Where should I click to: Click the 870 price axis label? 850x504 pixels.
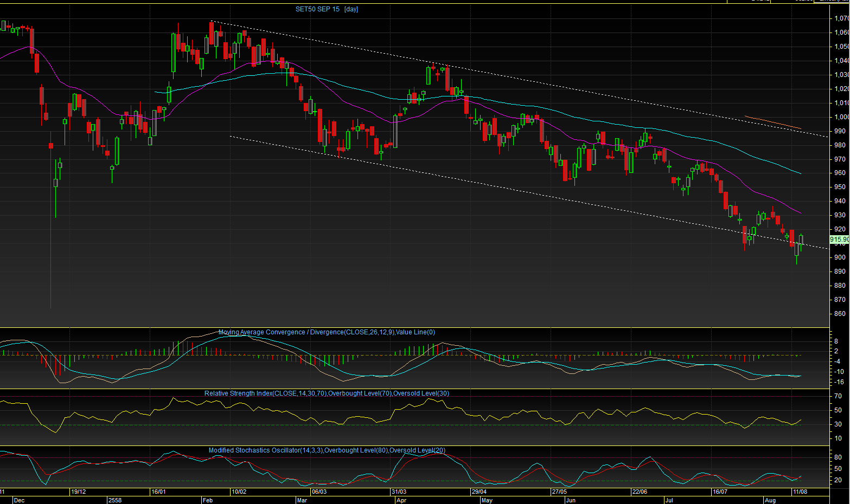tap(840, 300)
